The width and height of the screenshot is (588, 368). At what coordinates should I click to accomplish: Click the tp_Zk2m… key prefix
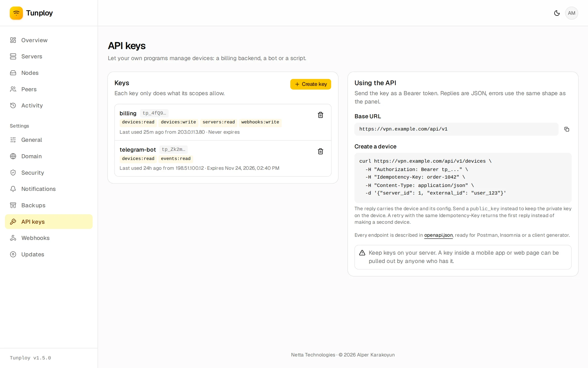(173, 149)
